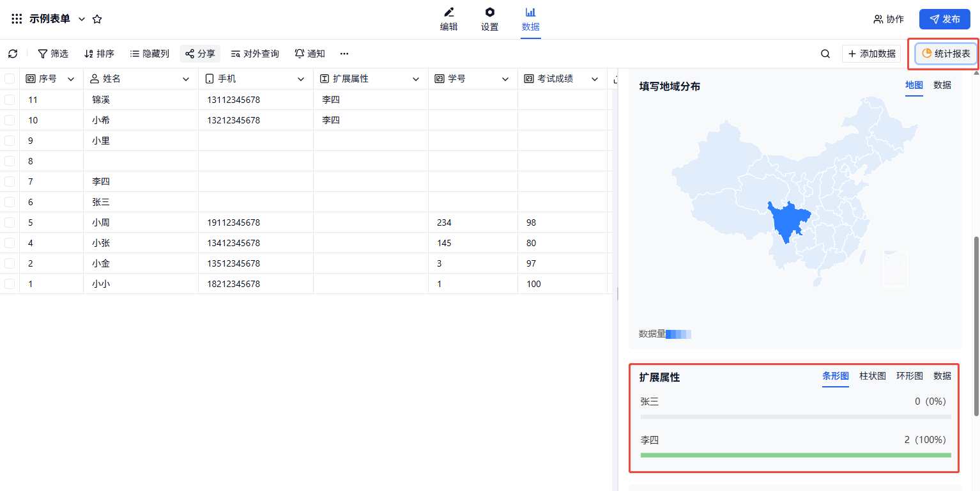Open the 排序 sort tool
The image size is (980, 491).
(99, 54)
